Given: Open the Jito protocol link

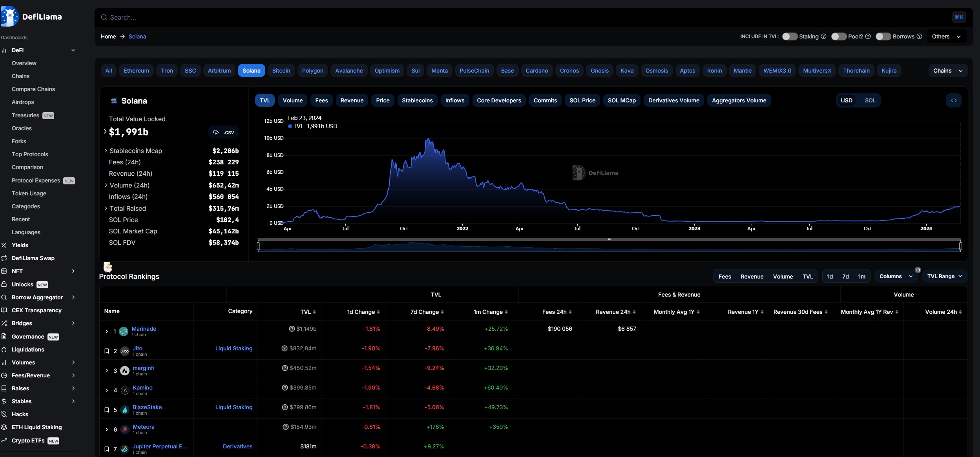Looking at the screenshot, I should 137,348.
